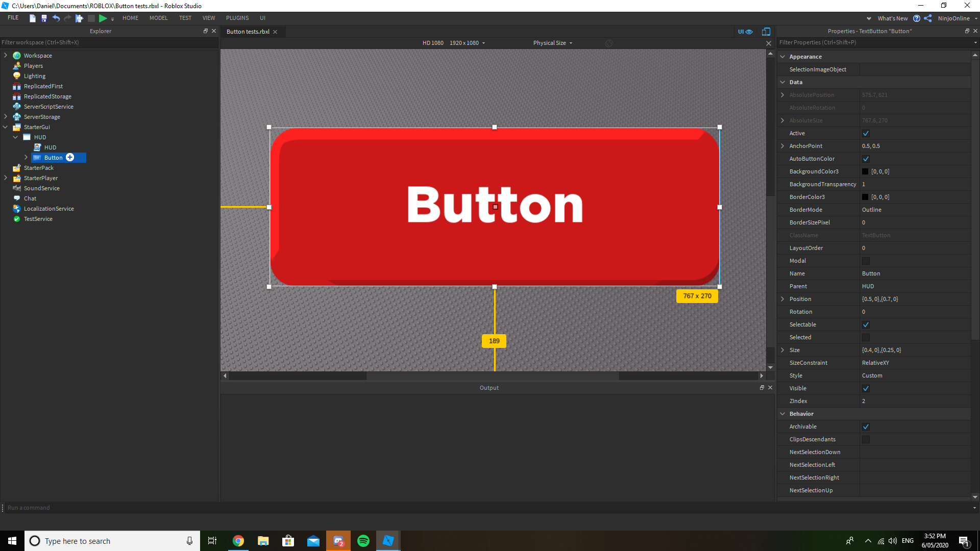Open the PLUGINS menu tab

click(x=237, y=18)
